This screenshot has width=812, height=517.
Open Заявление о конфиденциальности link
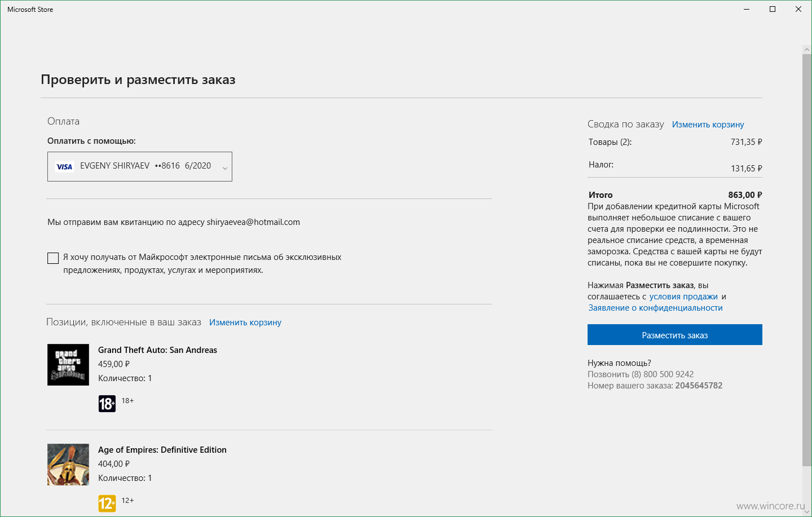(655, 308)
